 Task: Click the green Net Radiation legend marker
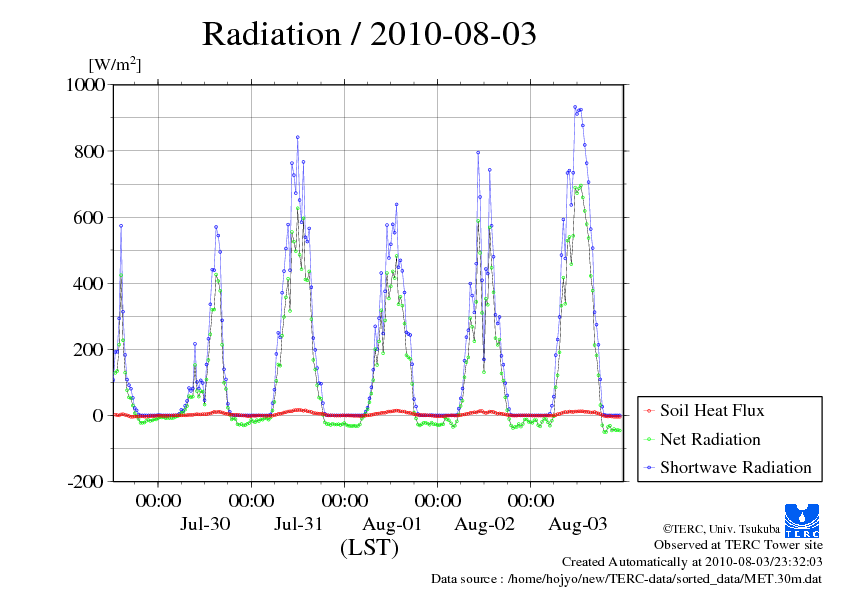pos(649,440)
